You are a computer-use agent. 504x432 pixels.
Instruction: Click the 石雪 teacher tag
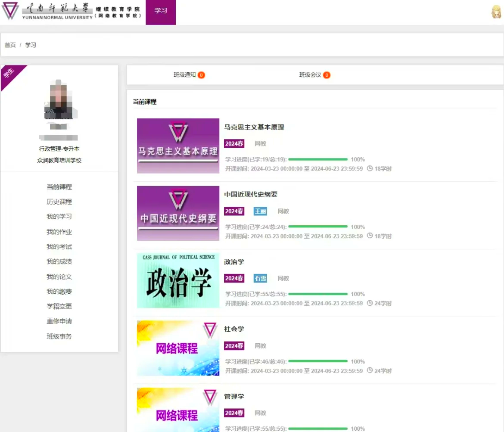click(x=260, y=278)
